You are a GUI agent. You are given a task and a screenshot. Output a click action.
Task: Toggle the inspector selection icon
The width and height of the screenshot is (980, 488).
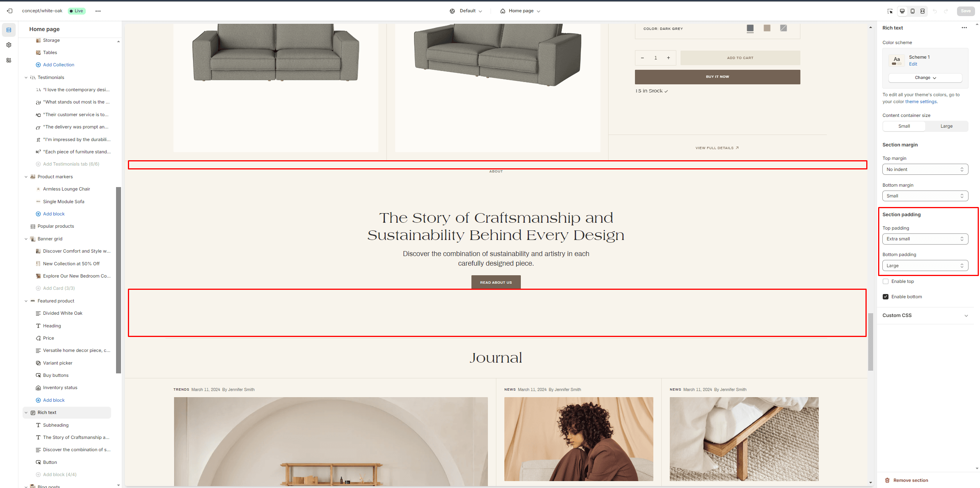(890, 11)
